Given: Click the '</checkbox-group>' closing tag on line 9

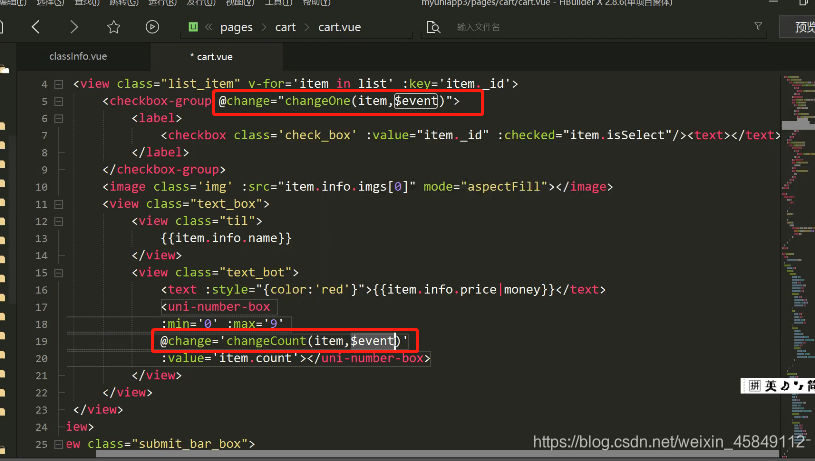Looking at the screenshot, I should point(164,169).
